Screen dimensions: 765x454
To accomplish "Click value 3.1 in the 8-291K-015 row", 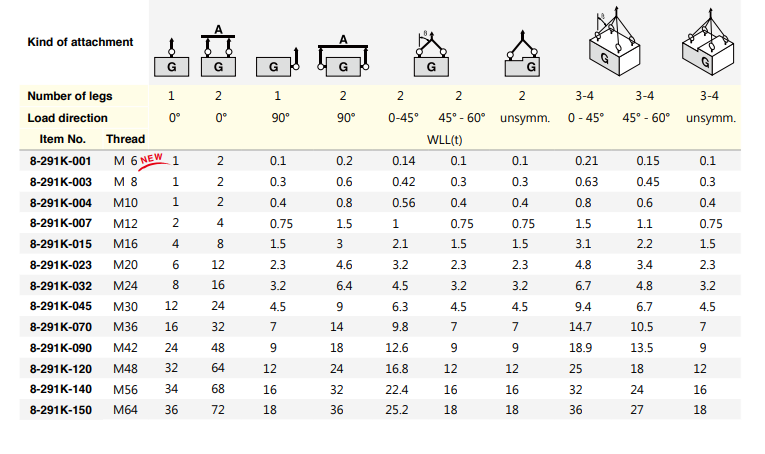I will (583, 244).
